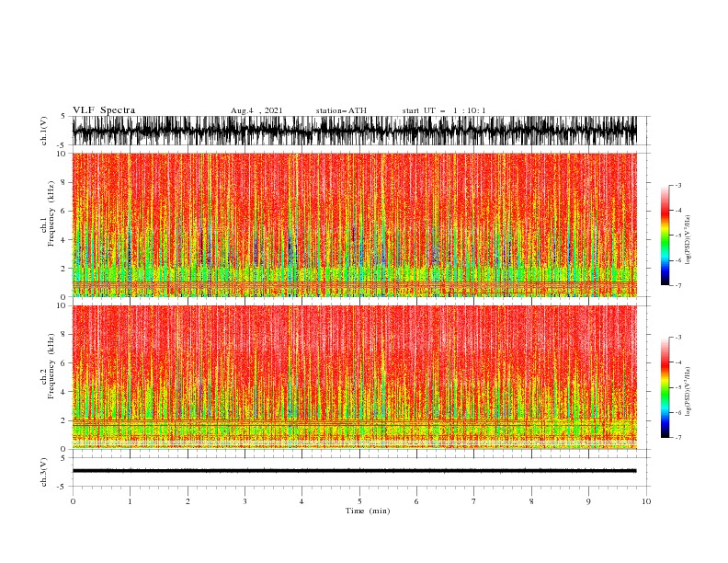The height and width of the screenshot is (563, 728).
Task: Click the "VLF Spectra" plot title
Action: tap(104, 110)
